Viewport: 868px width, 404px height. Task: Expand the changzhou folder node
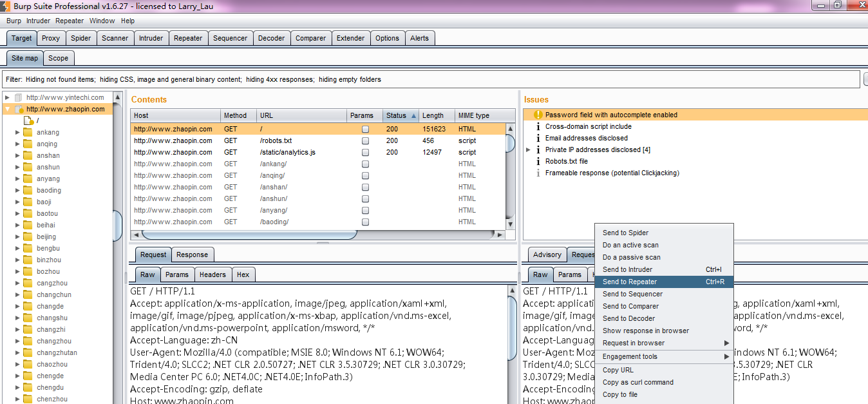[x=17, y=341]
